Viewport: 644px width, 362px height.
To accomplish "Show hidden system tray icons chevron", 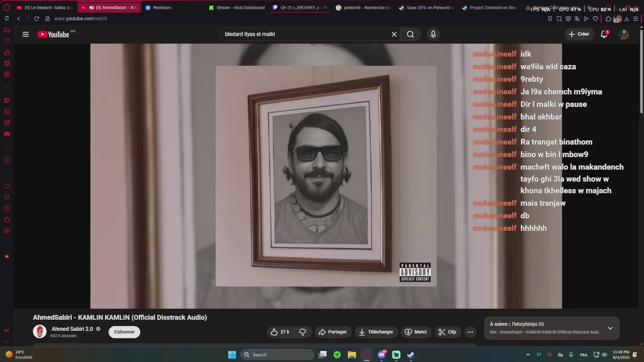I will tap(528, 354).
